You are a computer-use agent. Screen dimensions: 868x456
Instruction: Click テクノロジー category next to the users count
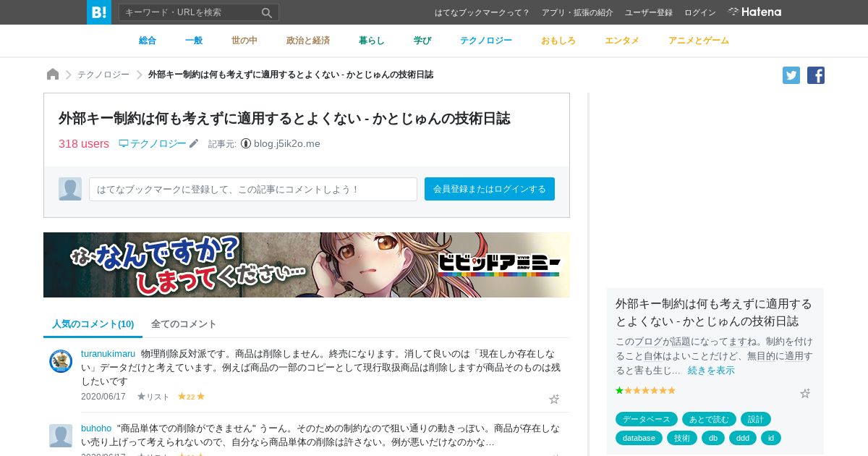pos(153,143)
